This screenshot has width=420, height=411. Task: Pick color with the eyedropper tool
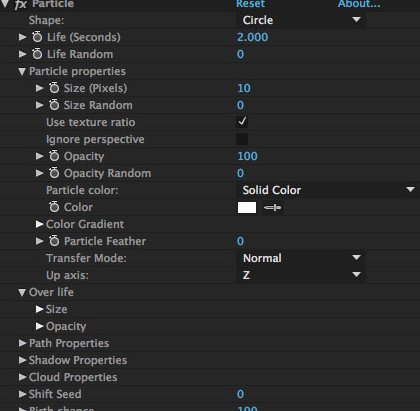(273, 208)
